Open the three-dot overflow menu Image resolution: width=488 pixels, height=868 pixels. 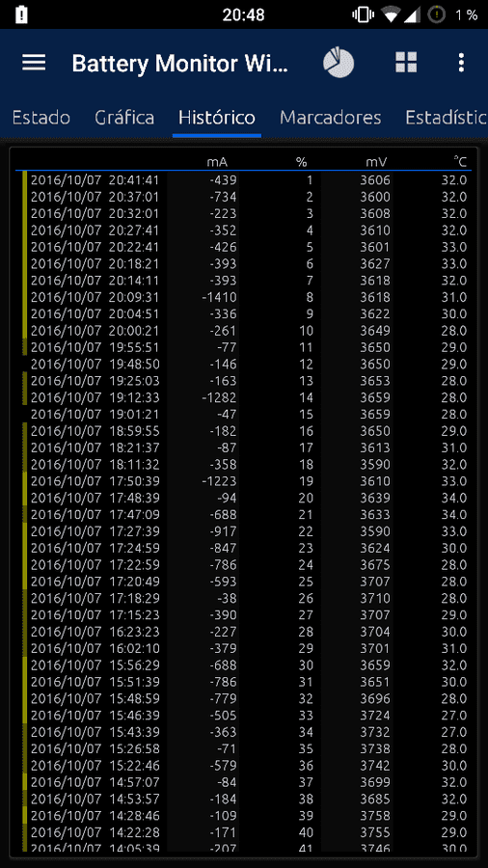pyautogui.click(x=461, y=63)
